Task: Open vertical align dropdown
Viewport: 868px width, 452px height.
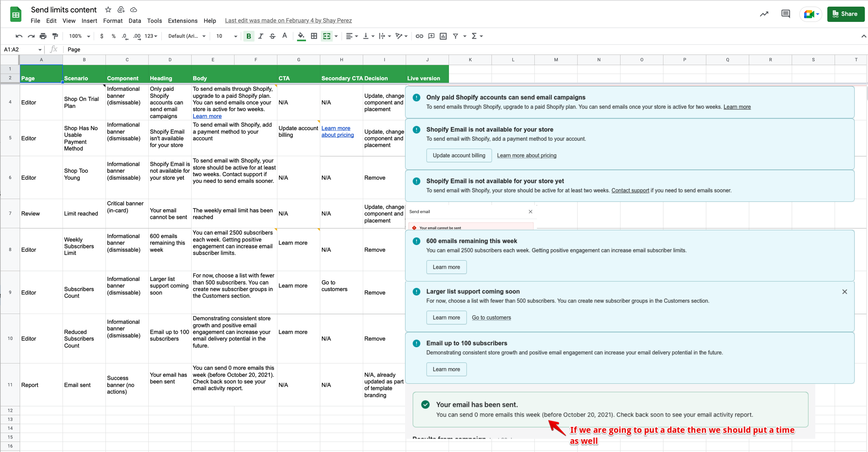Action: (x=368, y=36)
